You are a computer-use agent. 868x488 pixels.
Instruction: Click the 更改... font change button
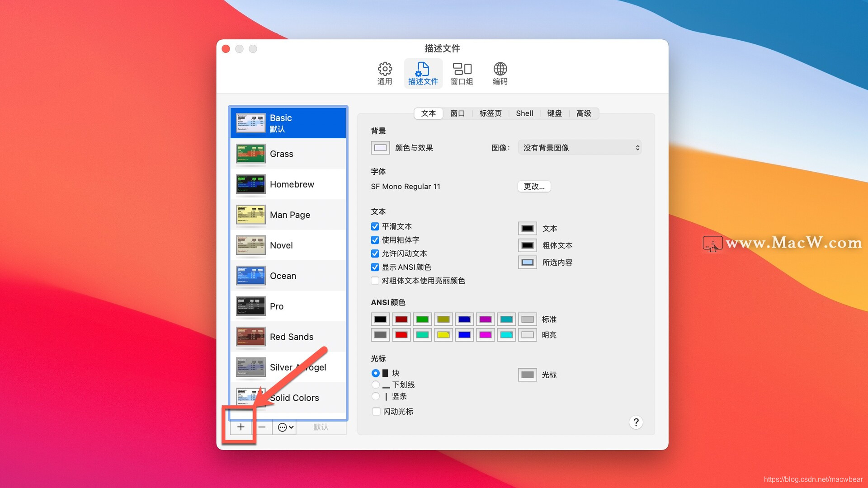[534, 186]
